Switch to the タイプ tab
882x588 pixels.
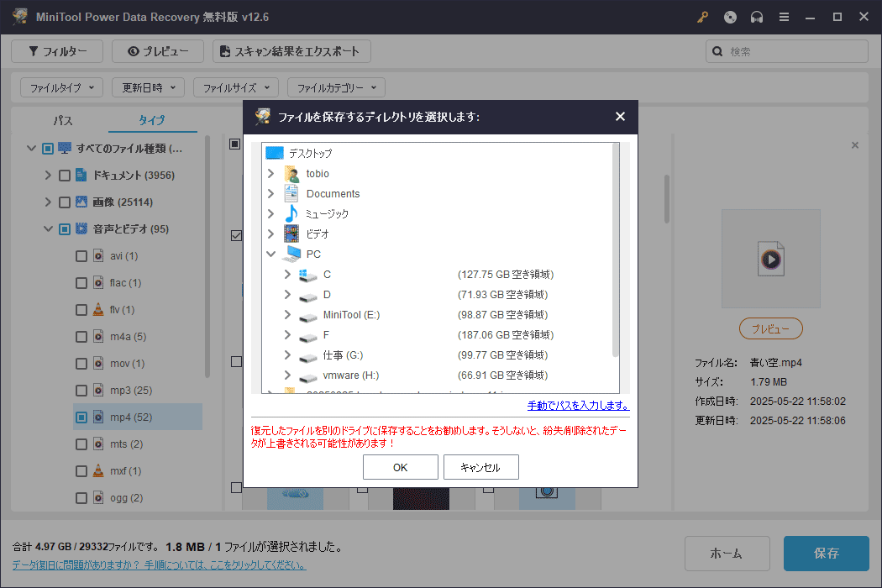point(152,120)
